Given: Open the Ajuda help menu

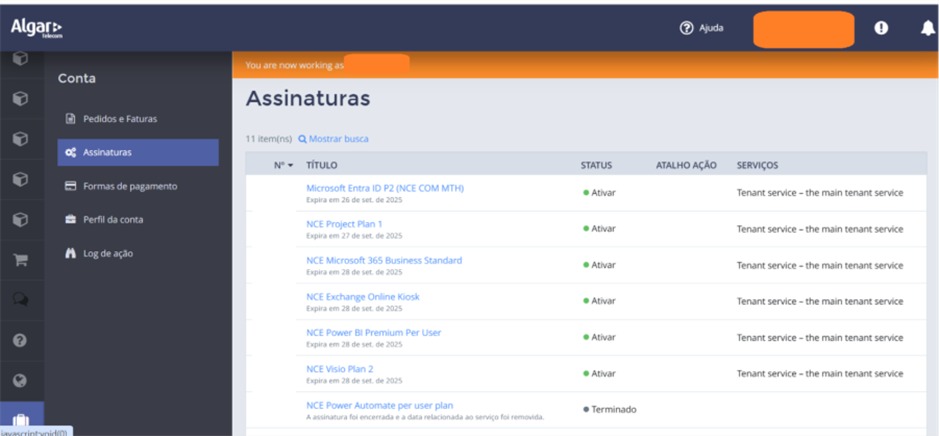Looking at the screenshot, I should click(x=701, y=28).
